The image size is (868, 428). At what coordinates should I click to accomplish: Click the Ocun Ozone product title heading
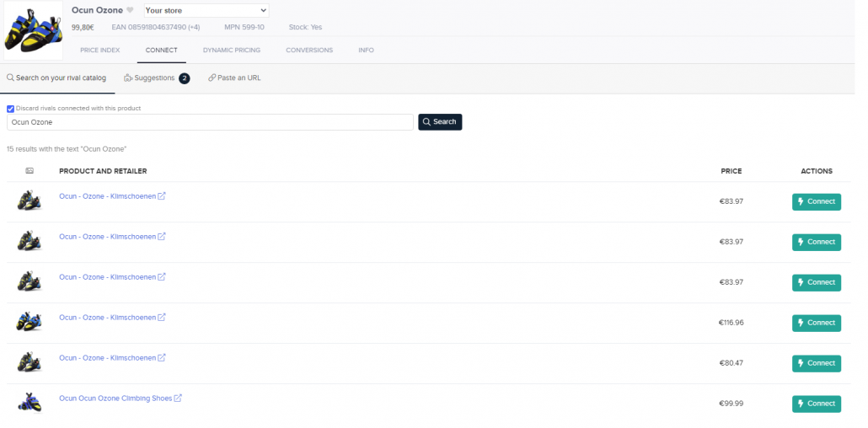point(98,10)
